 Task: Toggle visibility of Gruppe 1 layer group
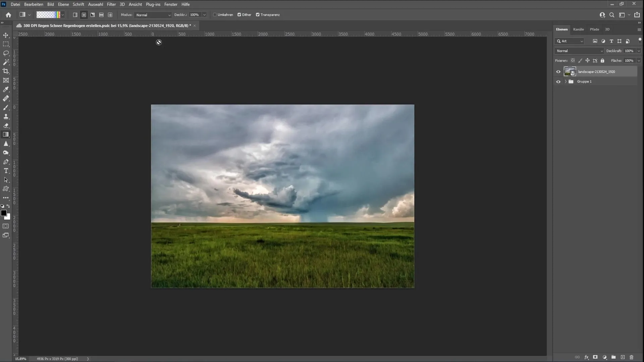(x=558, y=81)
